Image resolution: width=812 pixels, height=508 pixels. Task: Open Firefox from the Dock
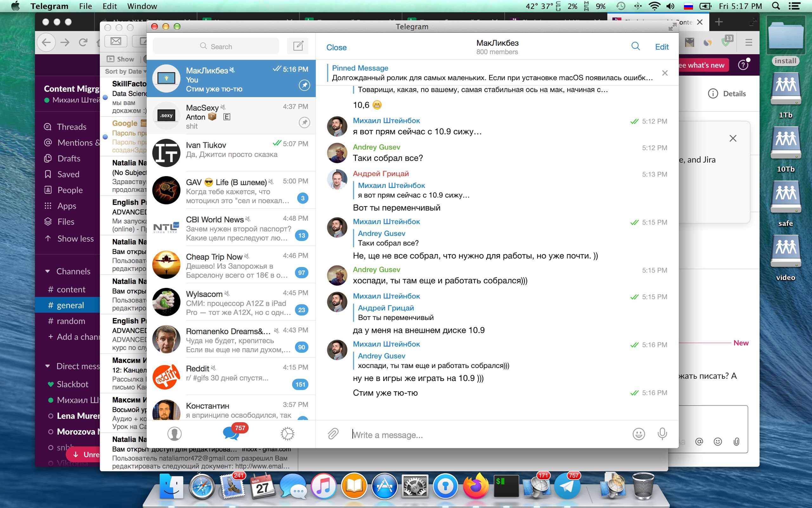click(x=475, y=486)
